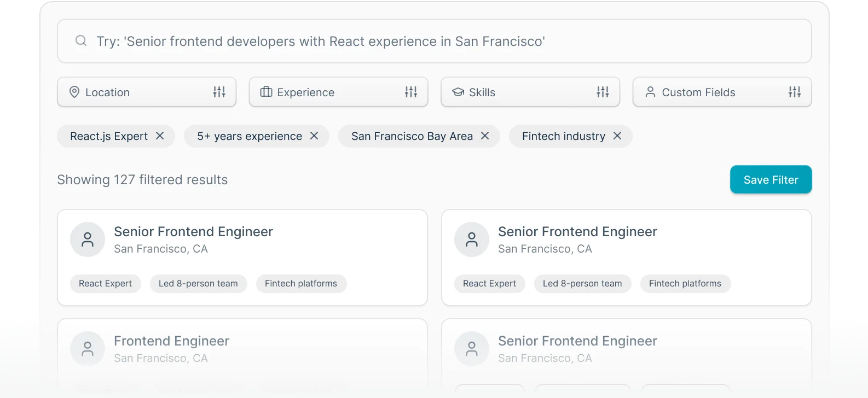Click Fintech platforms tag in top-right card
The image size is (868, 398).
tap(685, 283)
